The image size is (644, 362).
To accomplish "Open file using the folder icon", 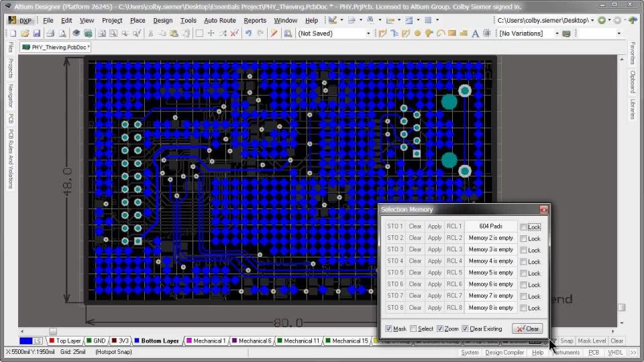I will 25,34.
